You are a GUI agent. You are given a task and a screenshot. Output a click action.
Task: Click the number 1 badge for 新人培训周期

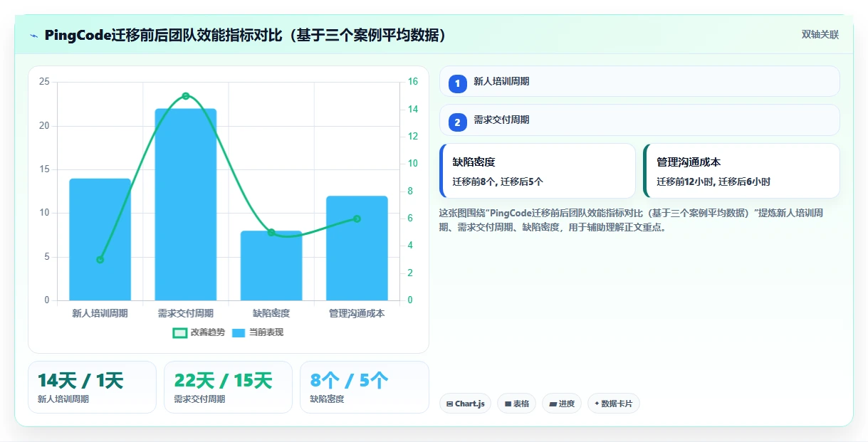point(457,84)
